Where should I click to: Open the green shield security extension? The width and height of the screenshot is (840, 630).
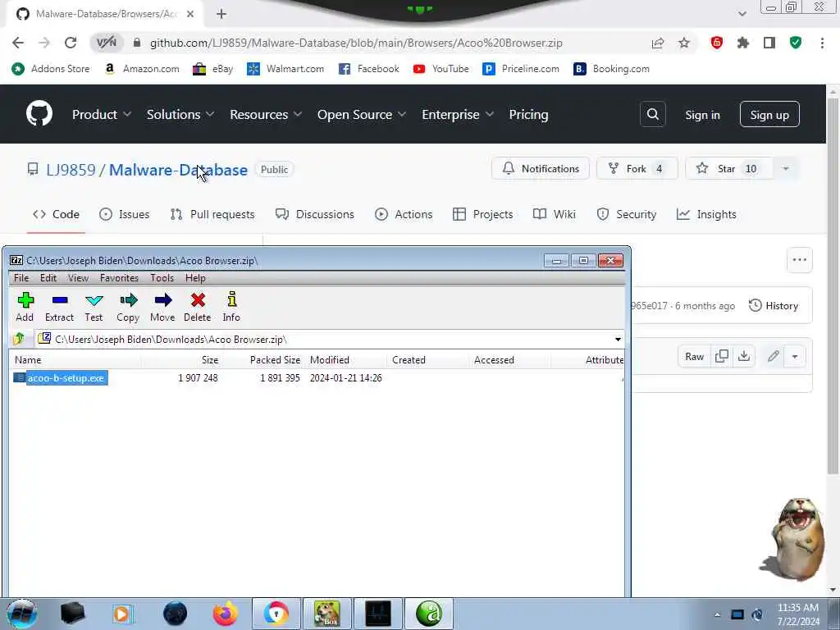[x=796, y=43]
